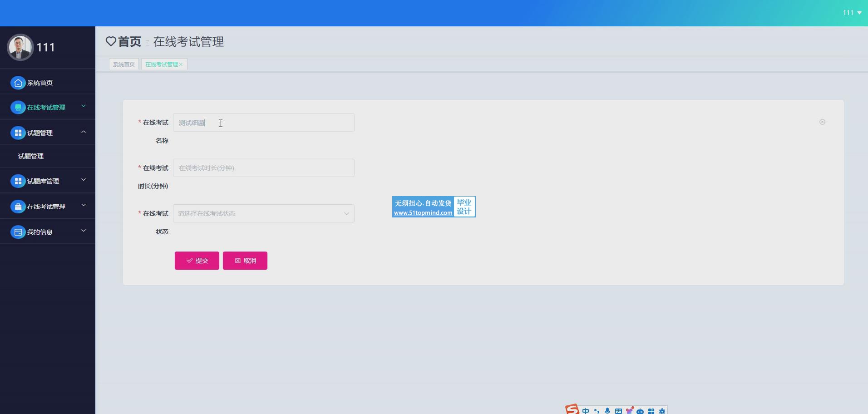Screen dimensions: 868x414
Task: Click the Sogou S logo in IME bar
Action: point(572,409)
